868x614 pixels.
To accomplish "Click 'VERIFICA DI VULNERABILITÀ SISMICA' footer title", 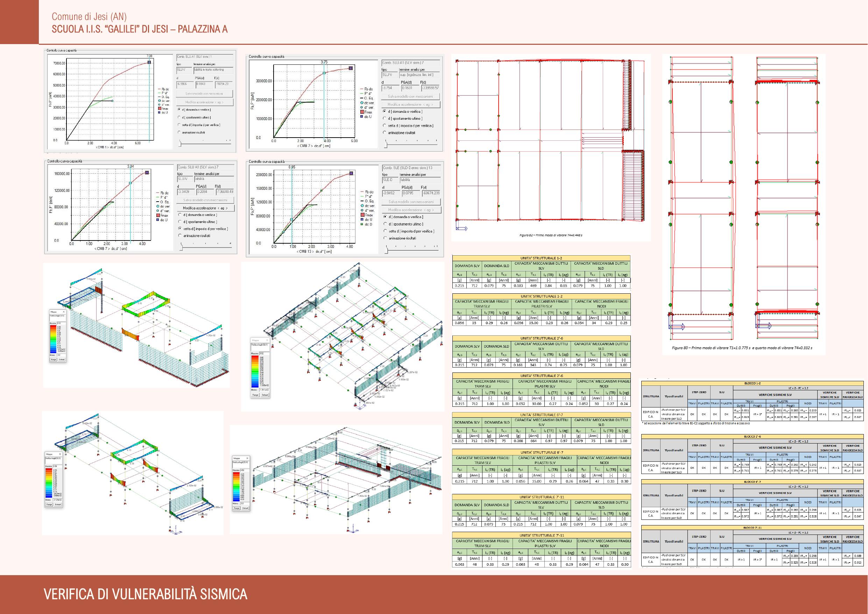I will coord(146,594).
